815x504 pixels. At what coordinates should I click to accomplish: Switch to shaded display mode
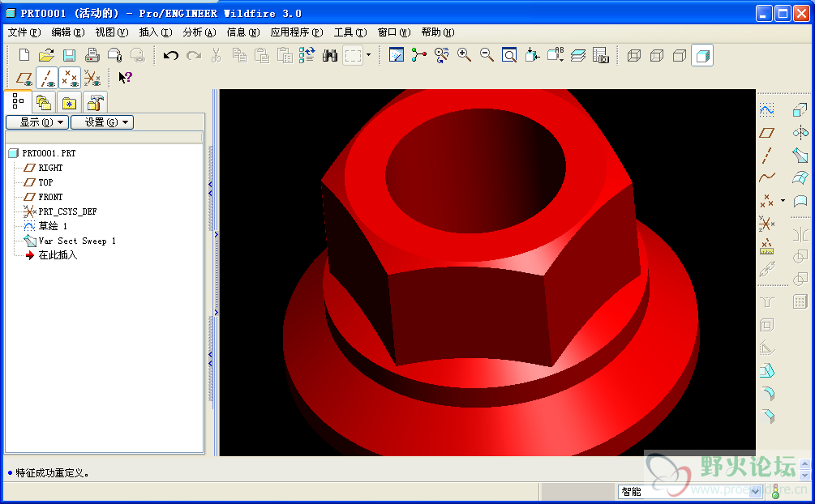[702, 55]
